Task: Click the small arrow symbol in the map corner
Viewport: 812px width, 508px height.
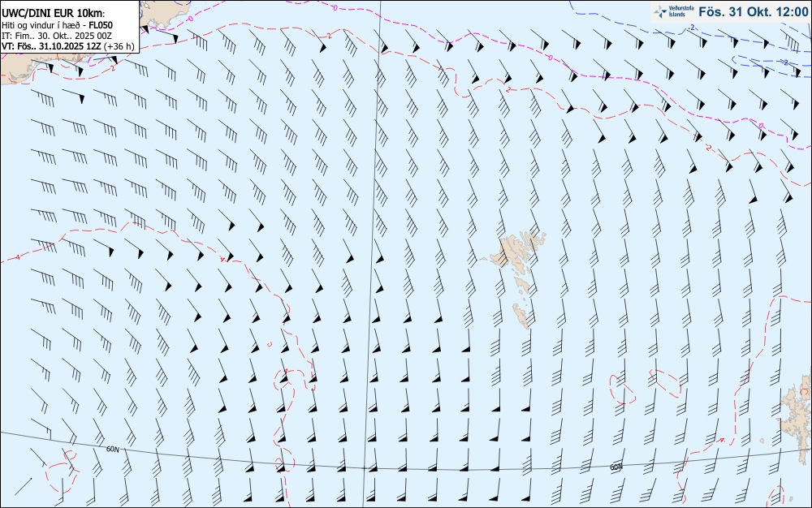Action: pyautogui.click(x=24, y=487)
